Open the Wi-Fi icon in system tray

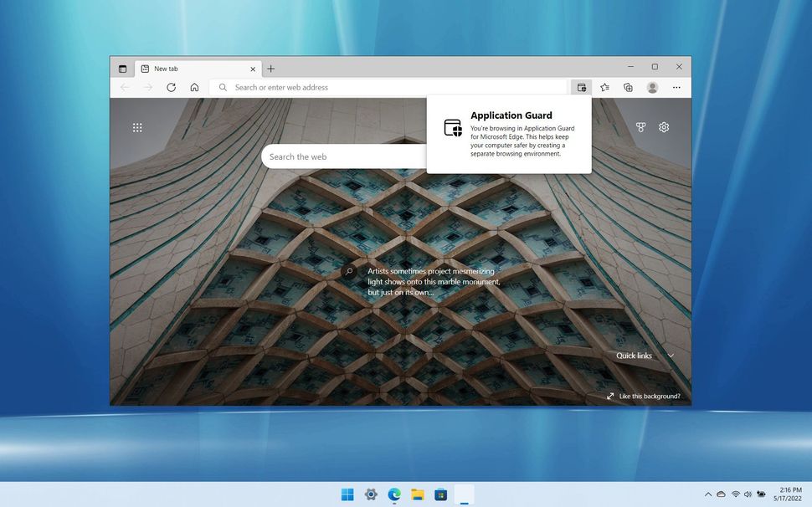point(735,494)
